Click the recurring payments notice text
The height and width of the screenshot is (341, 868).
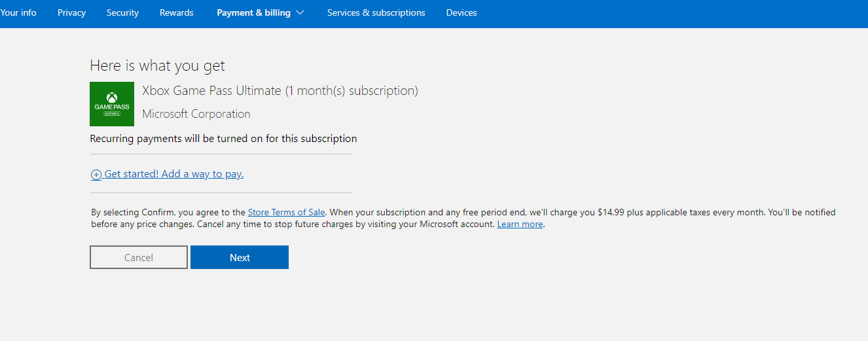pos(223,139)
